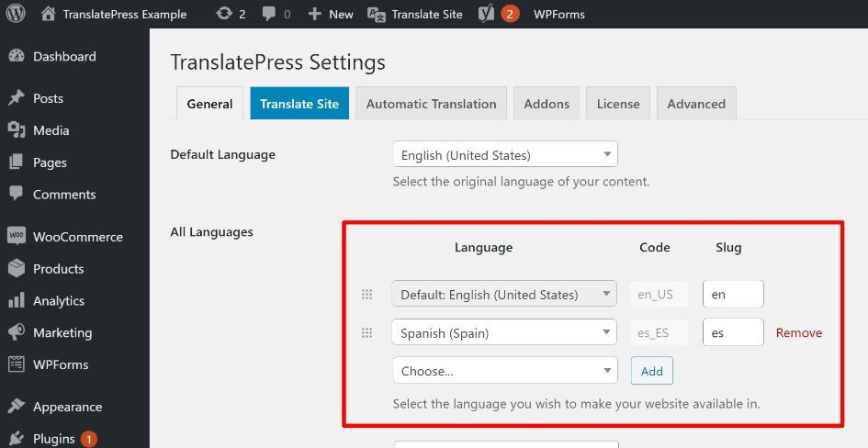Go to the Advanced settings tab
The height and width of the screenshot is (448, 868).
pos(695,104)
